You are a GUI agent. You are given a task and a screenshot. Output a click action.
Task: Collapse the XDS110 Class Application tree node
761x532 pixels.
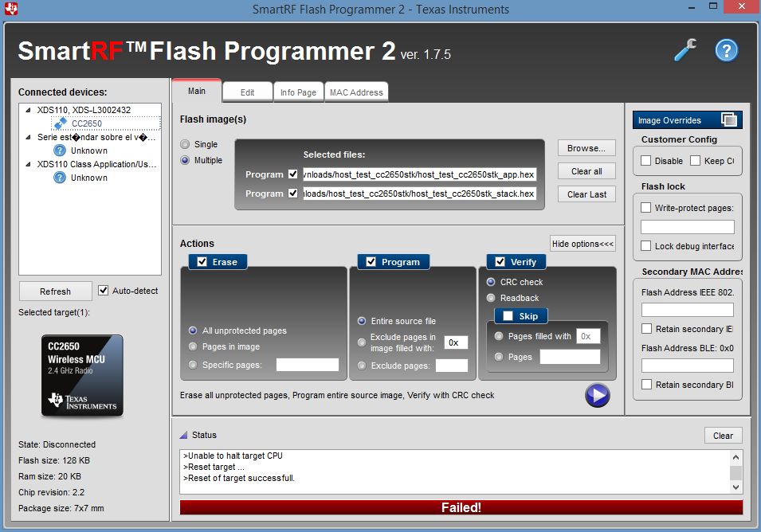(28, 164)
